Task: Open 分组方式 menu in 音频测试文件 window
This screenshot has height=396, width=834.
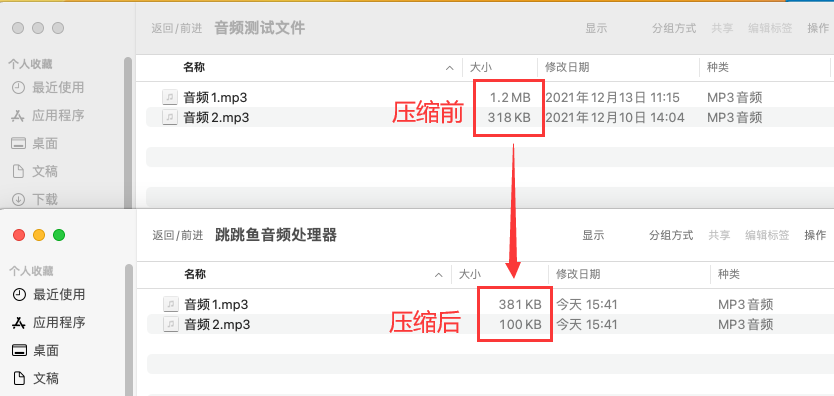Action: (x=674, y=29)
